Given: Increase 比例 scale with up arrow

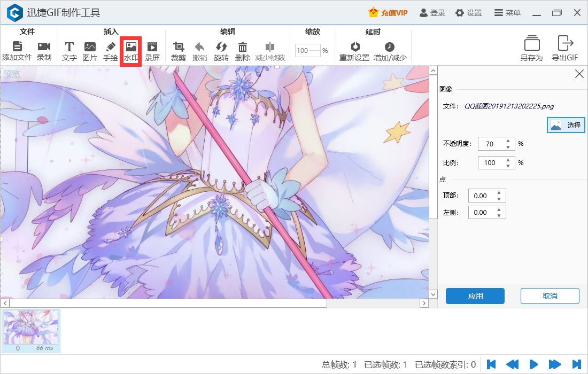Looking at the screenshot, I should point(508,160).
